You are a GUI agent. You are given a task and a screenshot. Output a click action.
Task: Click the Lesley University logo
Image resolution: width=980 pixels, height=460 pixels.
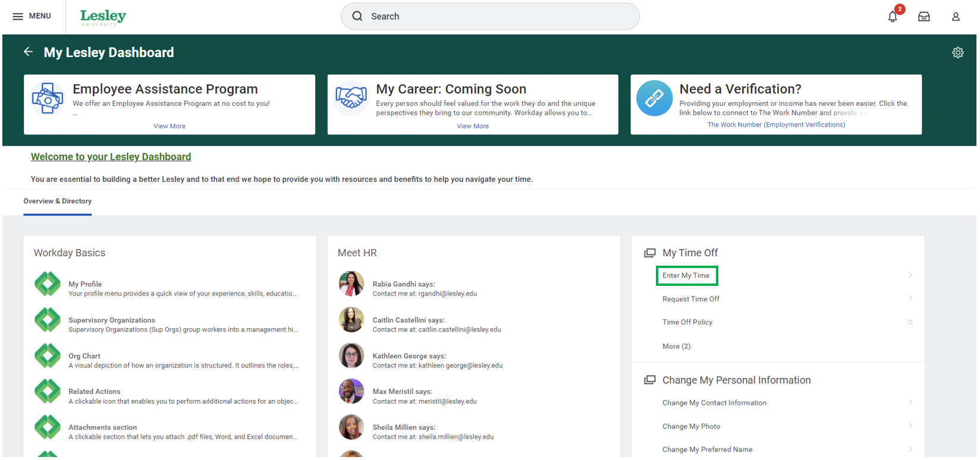103,17
